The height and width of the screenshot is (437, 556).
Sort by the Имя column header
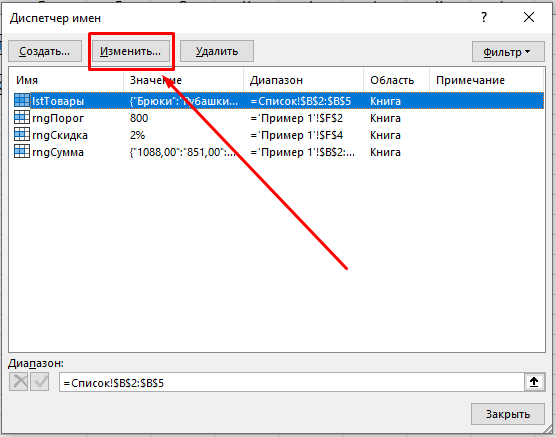66,80
